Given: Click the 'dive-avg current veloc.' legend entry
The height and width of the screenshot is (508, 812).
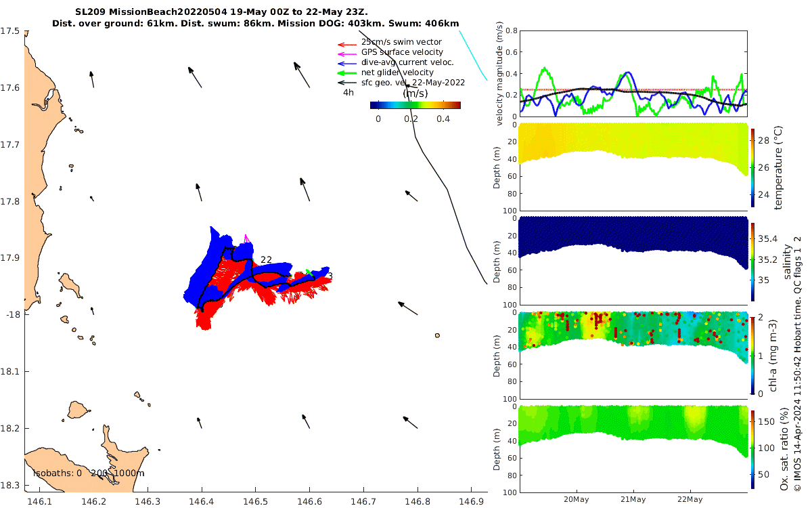Looking at the screenshot, I should click(407, 62).
